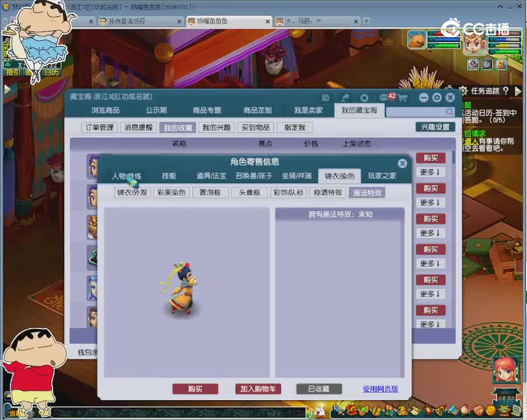
Task: Click the yellow smiley face icon in bottom bar
Action: [491, 411]
